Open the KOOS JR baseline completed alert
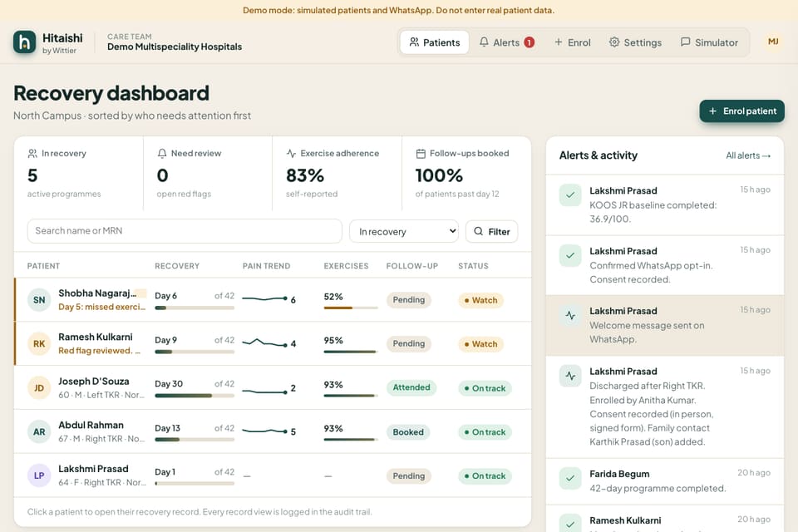Viewport: 798px width, 532px height. click(665, 204)
